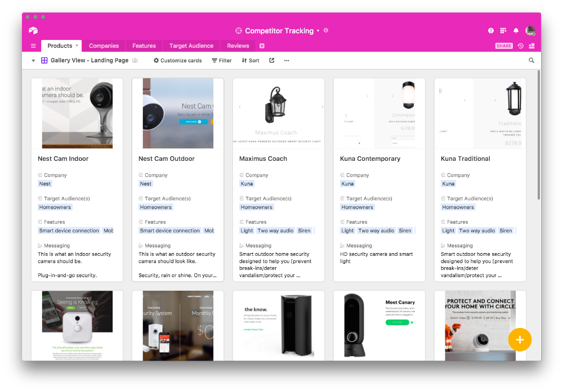Viewport: 563px width, 392px height.
Task: Open the help question mark icon
Action: (491, 31)
